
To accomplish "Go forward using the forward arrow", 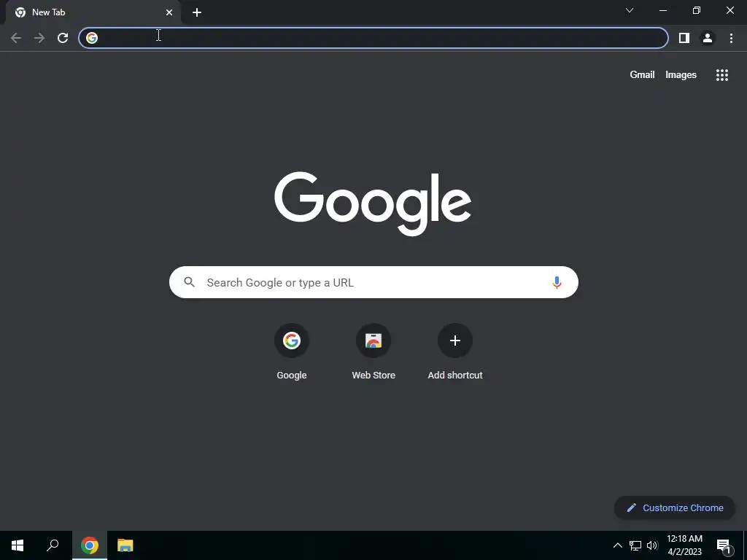I will (39, 38).
